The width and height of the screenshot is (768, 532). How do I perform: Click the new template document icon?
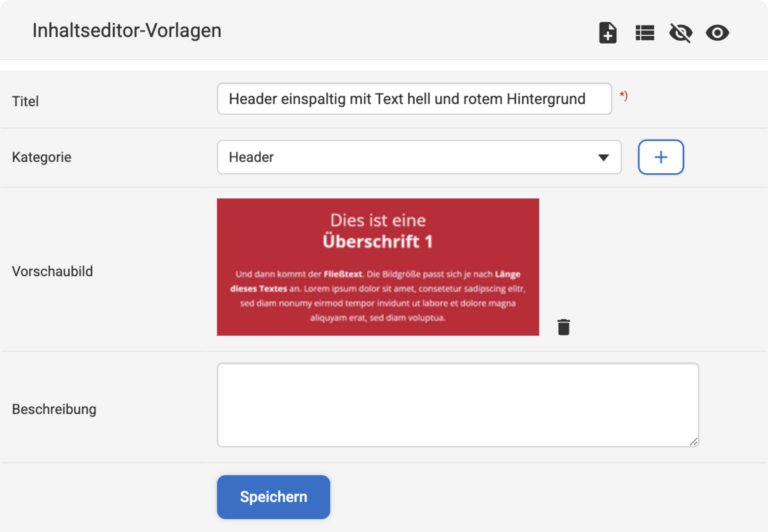click(x=608, y=33)
